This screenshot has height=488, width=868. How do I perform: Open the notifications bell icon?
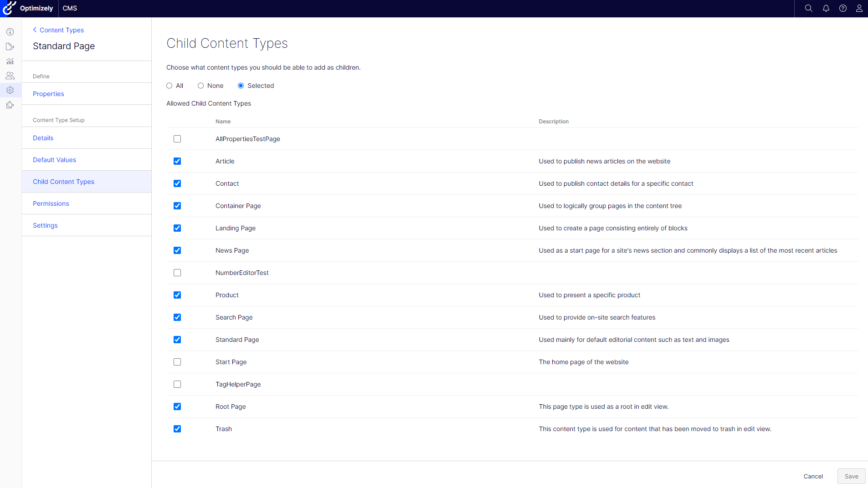point(826,8)
